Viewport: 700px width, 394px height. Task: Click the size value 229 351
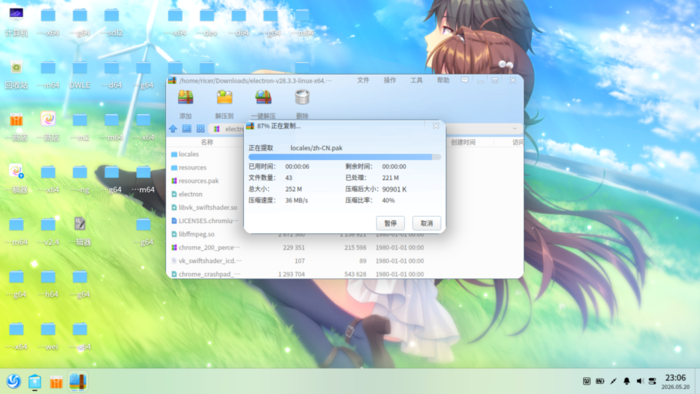(x=294, y=247)
